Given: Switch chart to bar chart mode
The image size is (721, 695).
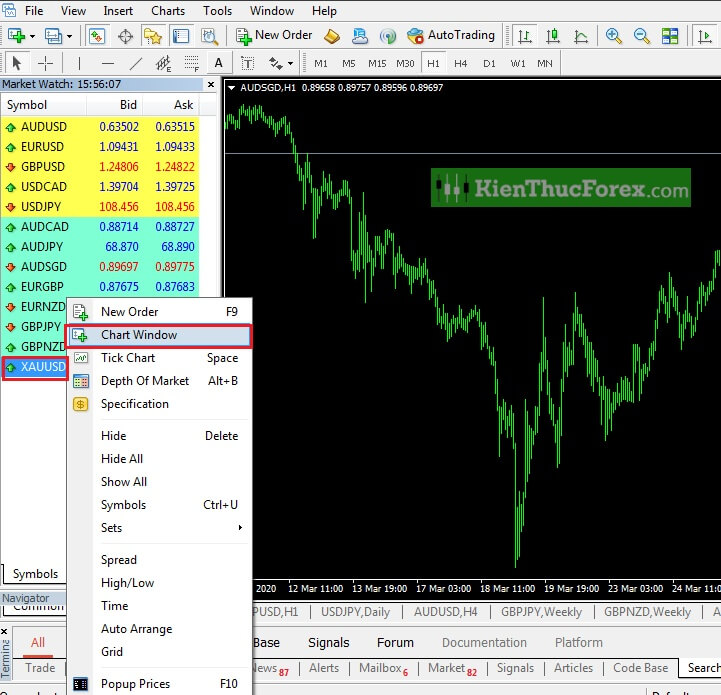Looking at the screenshot, I should [x=525, y=35].
